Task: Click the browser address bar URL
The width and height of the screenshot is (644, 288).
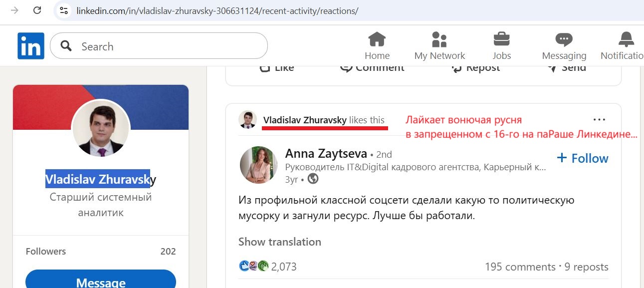Action: pos(217,10)
